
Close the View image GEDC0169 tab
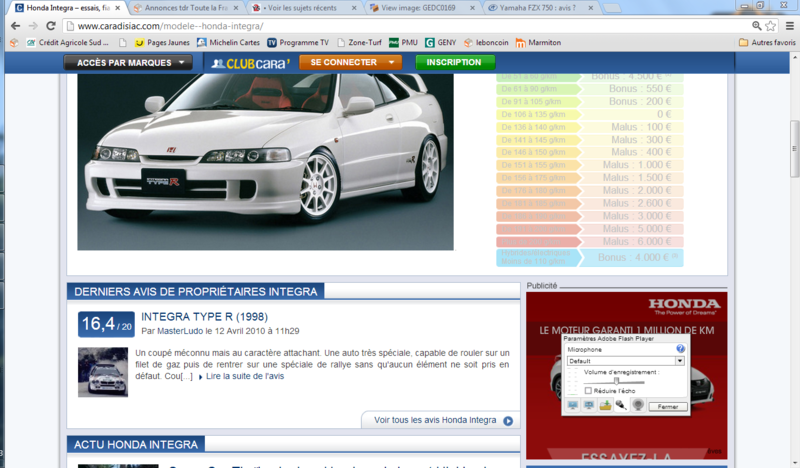click(x=472, y=8)
